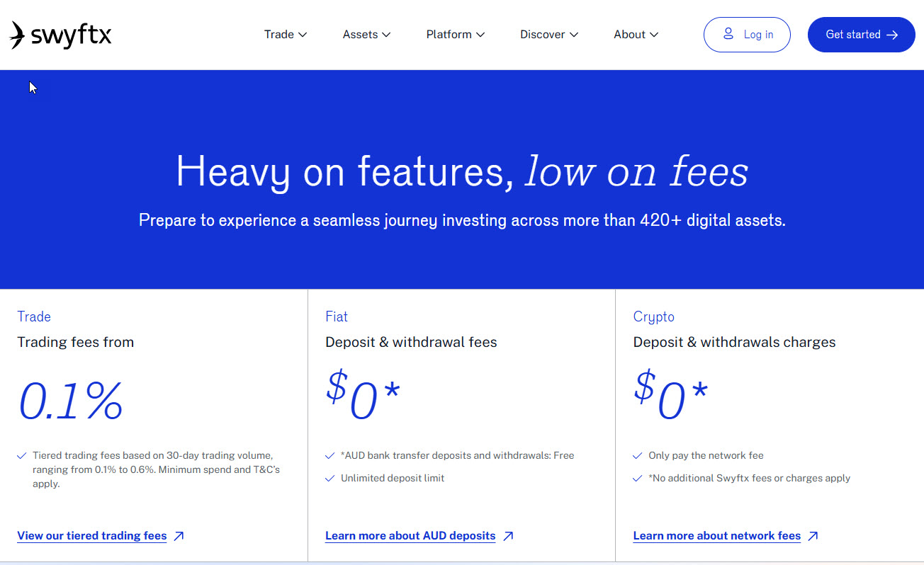Screen dimensions: 924x565
Task: Click 'Deposit & withdrawal fees' text
Action: click(411, 343)
